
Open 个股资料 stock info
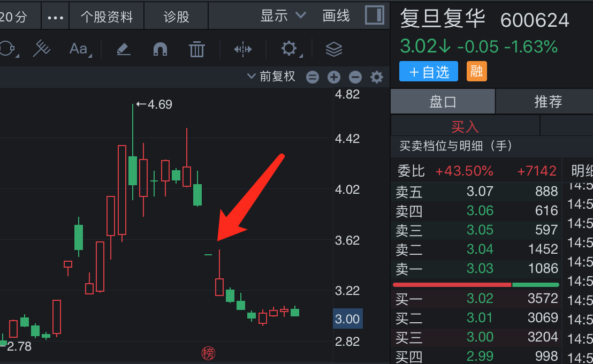coord(107,17)
